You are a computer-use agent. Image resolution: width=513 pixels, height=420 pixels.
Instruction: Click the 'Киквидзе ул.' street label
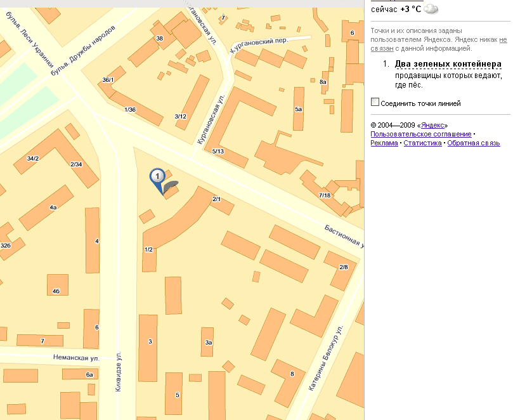tap(118, 372)
